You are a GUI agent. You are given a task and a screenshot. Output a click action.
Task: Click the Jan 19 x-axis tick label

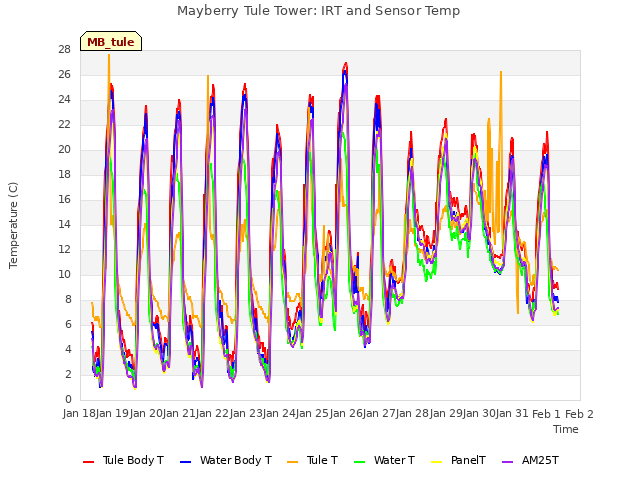113,414
